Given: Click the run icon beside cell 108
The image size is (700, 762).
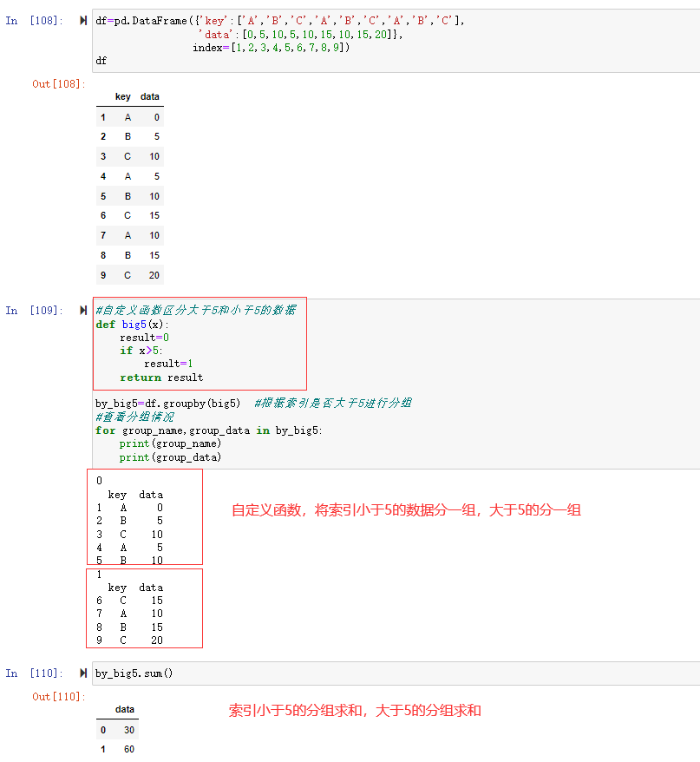Looking at the screenshot, I should coord(83,20).
